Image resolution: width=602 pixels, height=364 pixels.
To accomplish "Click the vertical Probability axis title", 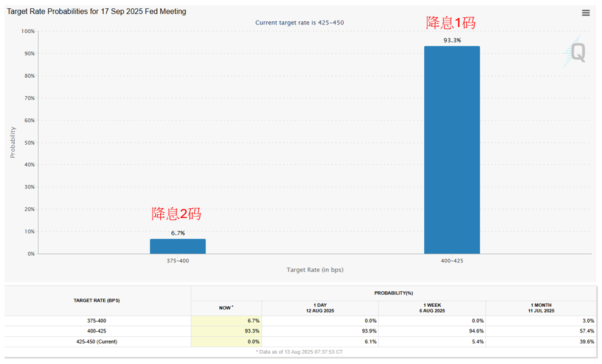I will [12, 142].
